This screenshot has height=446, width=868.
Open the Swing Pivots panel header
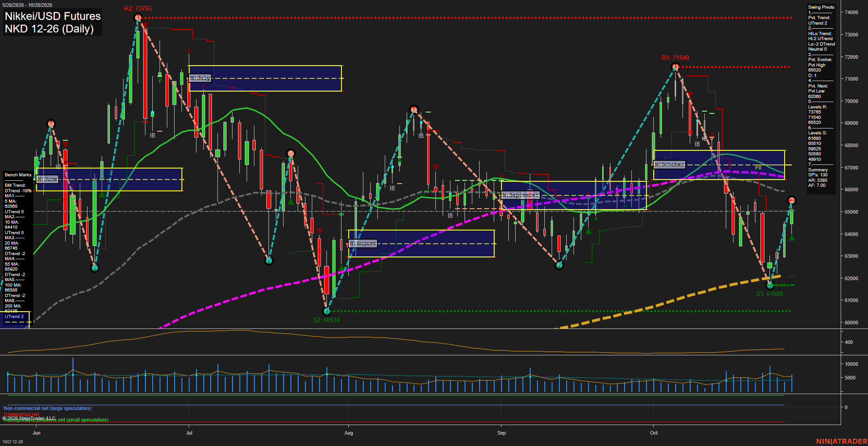point(821,7)
